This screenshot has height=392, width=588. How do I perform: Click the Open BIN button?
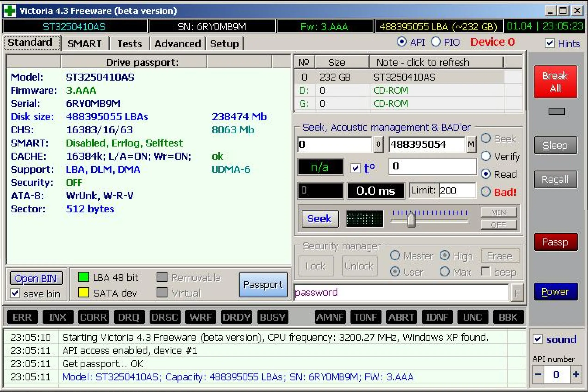(x=36, y=278)
